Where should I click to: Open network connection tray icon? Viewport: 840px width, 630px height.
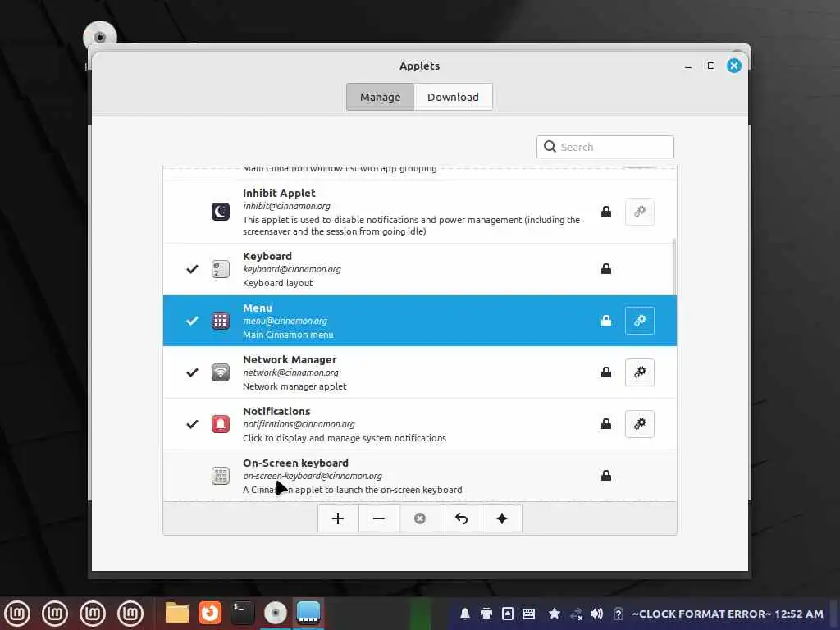click(577, 614)
